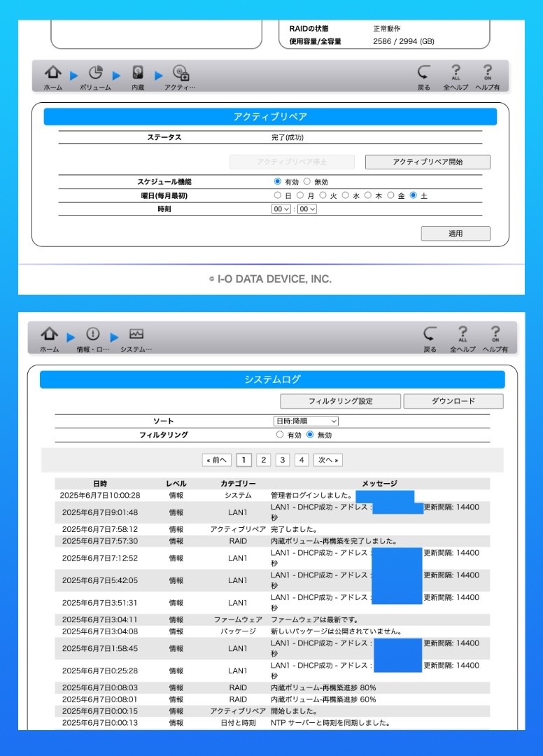Select the アクティ… breadcrumb icon
This screenshot has height=756, width=543.
coord(181,77)
